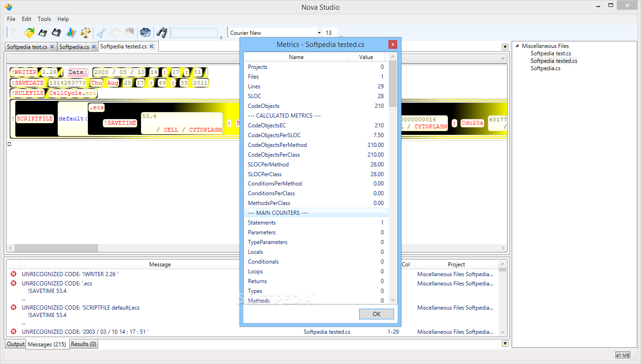
Task: Select the Statements counter row
Action: 316,223
